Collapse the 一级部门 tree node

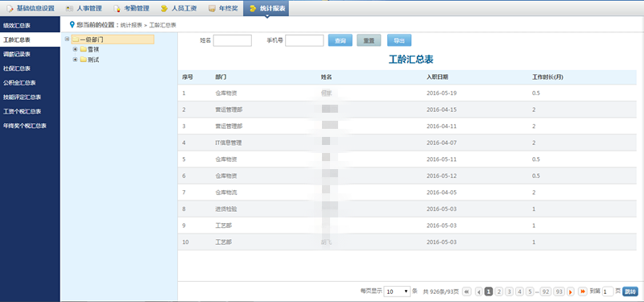[x=67, y=39]
